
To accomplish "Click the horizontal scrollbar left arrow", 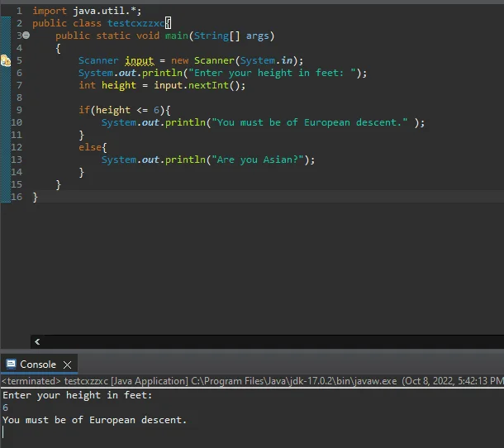I will tap(37, 341).
